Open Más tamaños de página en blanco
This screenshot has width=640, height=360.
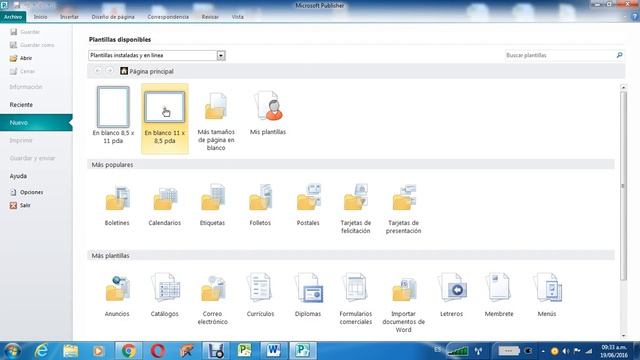(216, 120)
